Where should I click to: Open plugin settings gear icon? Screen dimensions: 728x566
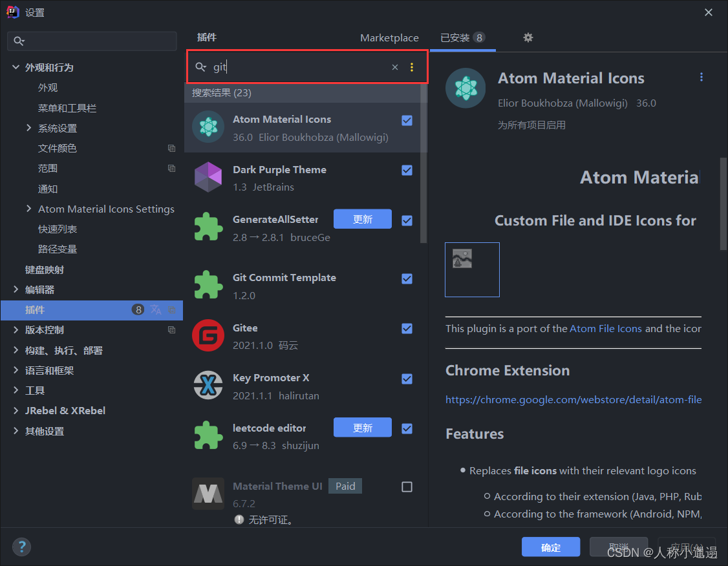(528, 37)
